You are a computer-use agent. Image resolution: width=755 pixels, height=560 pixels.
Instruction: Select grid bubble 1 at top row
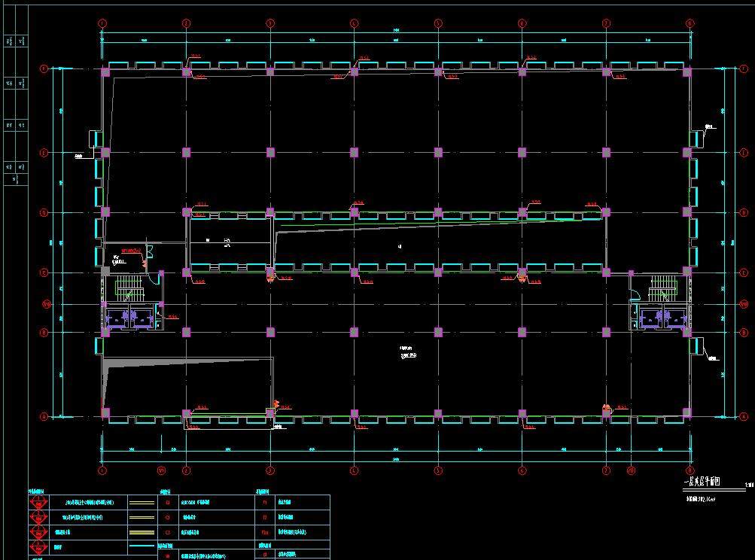(102, 23)
